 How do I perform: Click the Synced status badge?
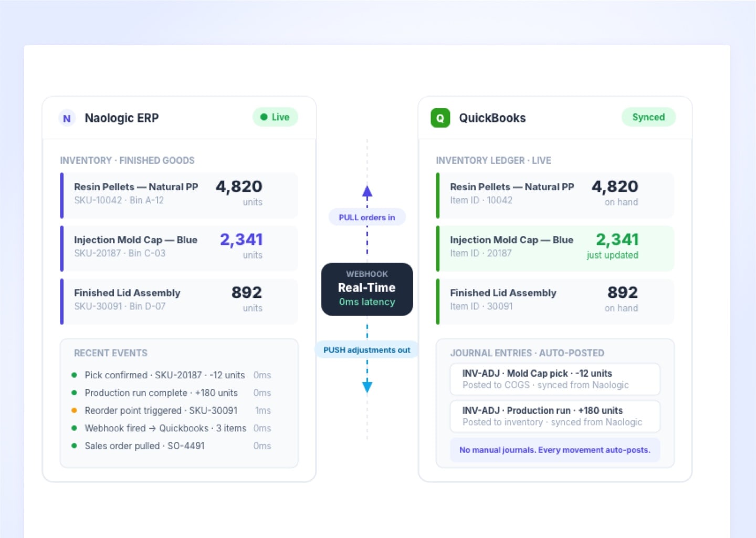pyautogui.click(x=648, y=117)
